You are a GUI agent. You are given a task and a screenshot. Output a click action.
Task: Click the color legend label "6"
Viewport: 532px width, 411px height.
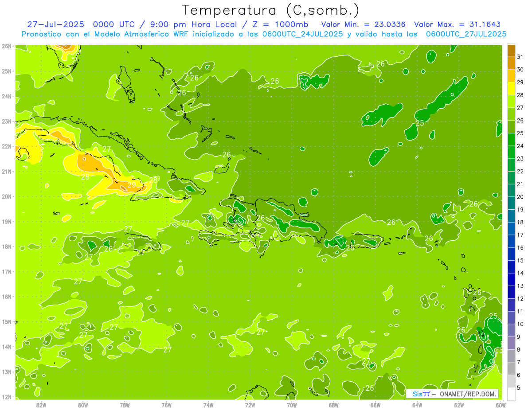point(518,375)
